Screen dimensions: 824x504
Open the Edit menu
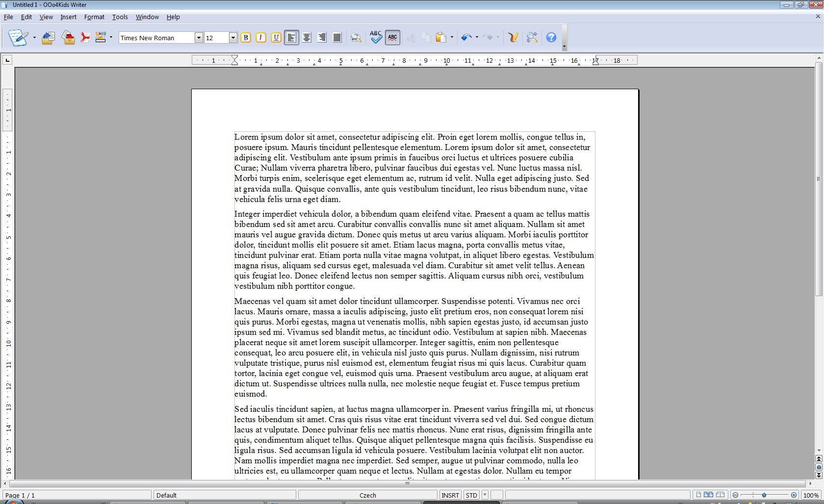26,17
